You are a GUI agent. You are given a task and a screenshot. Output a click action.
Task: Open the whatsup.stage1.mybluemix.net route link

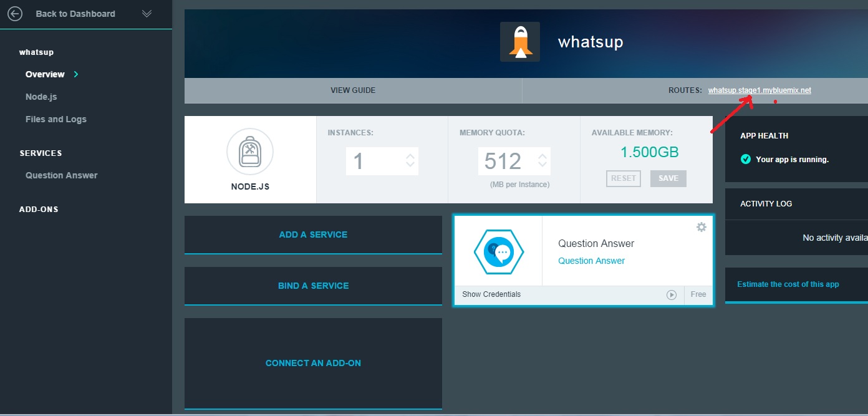(x=759, y=90)
